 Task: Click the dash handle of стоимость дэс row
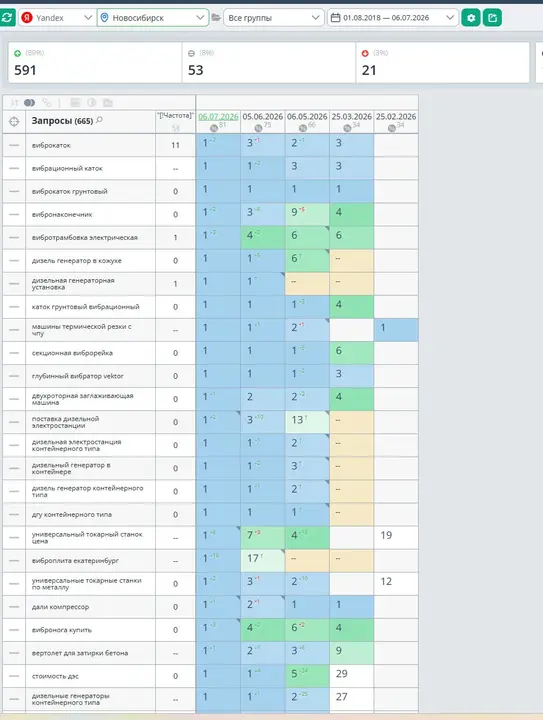(14, 676)
